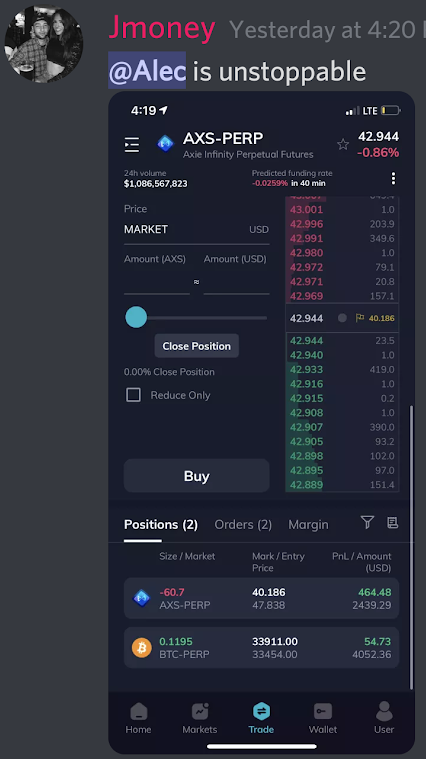Open the Wallet navigation icon

(x=323, y=711)
